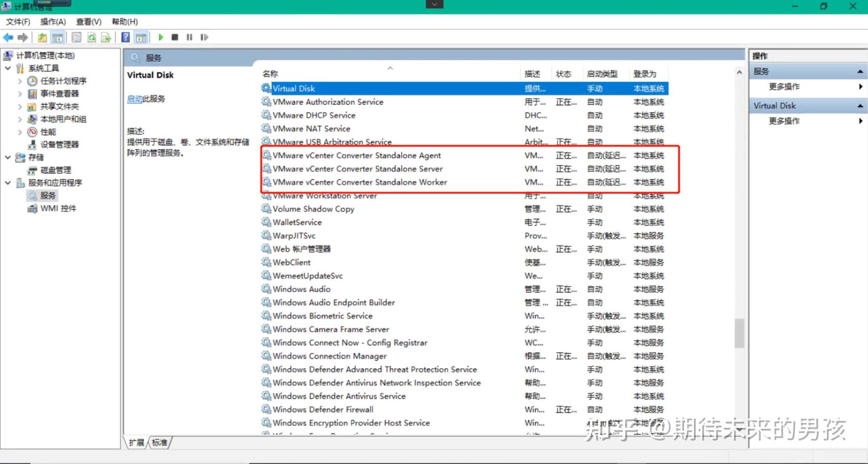
Task: Click the Restart Service toolbar icon
Action: coord(204,37)
